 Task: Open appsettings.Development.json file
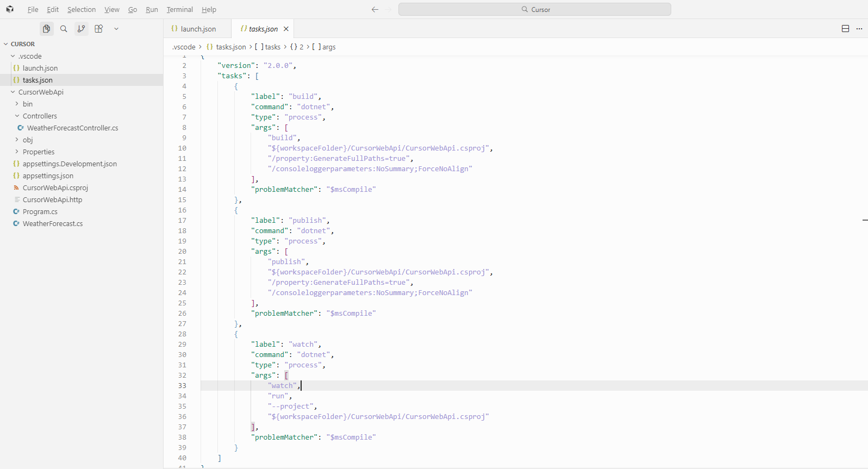click(82, 164)
